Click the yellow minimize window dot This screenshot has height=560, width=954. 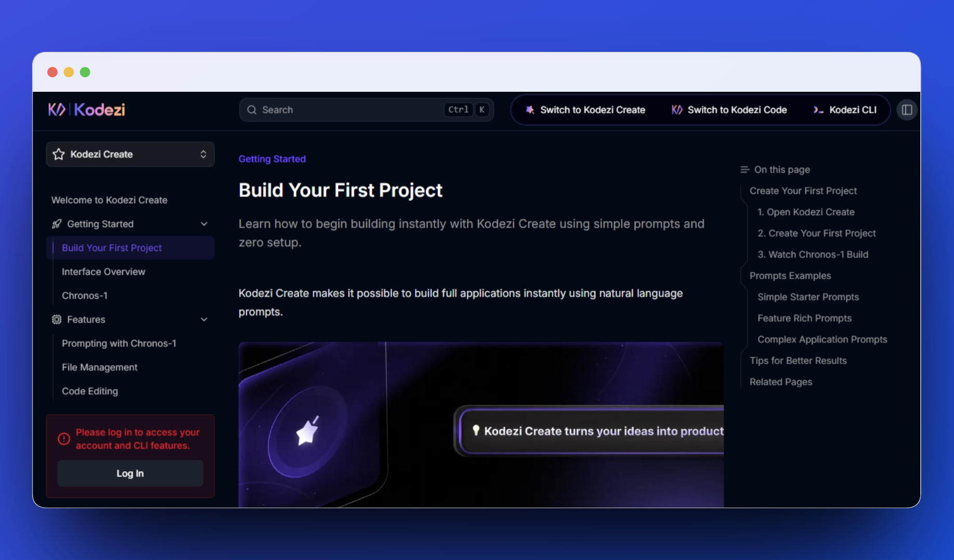click(68, 72)
